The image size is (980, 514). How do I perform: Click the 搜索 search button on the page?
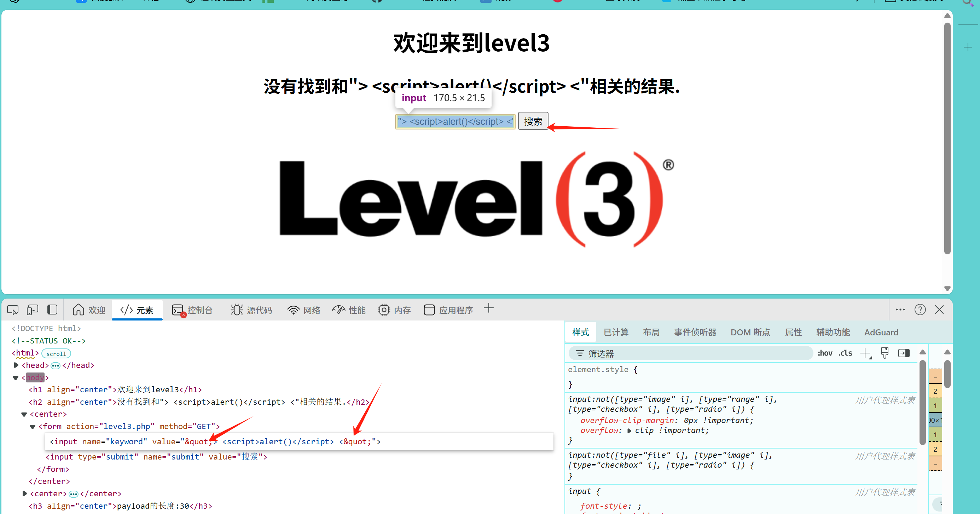pos(533,121)
